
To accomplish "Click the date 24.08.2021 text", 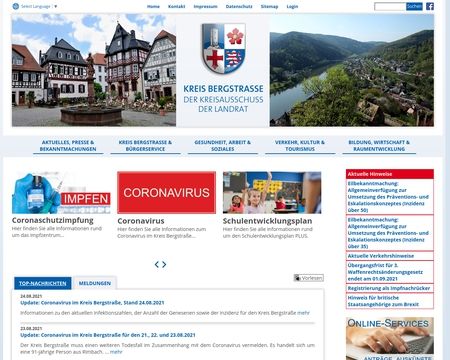I will pyautogui.click(x=31, y=296).
